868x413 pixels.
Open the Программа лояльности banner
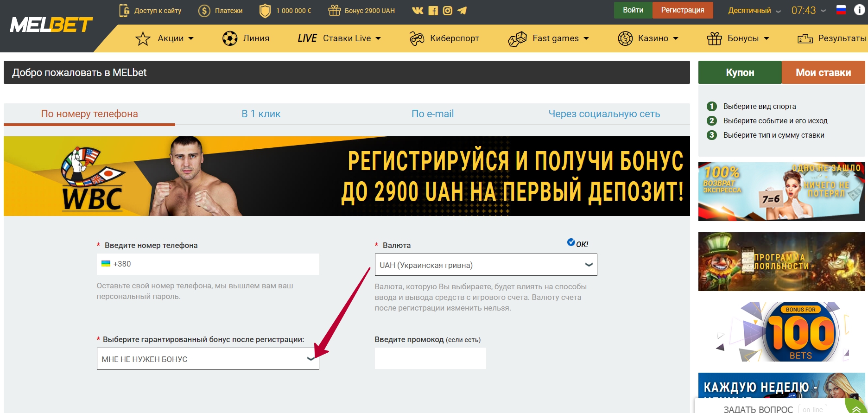pos(782,261)
